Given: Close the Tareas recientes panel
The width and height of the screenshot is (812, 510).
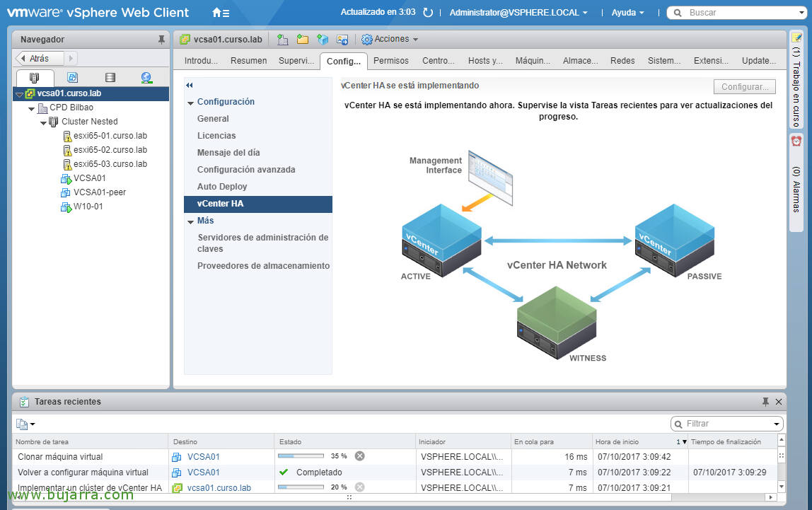Looking at the screenshot, I should click(x=778, y=402).
